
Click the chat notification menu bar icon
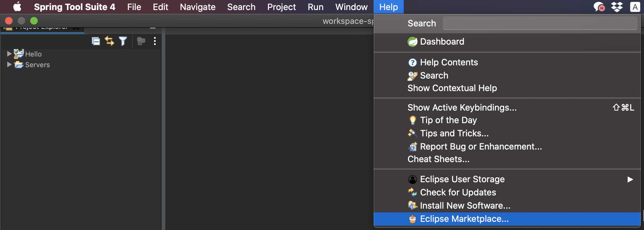(x=599, y=7)
